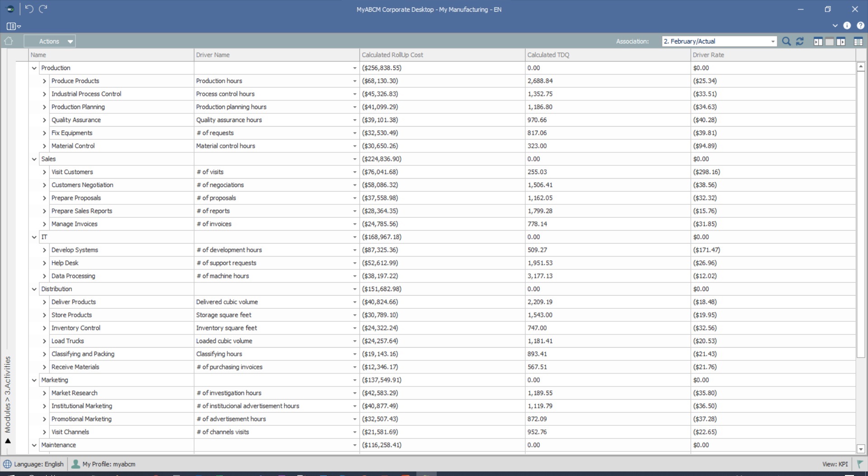The height and width of the screenshot is (476, 868).
Task: Click the vertical scrollbar down arrow
Action: pyautogui.click(x=861, y=449)
